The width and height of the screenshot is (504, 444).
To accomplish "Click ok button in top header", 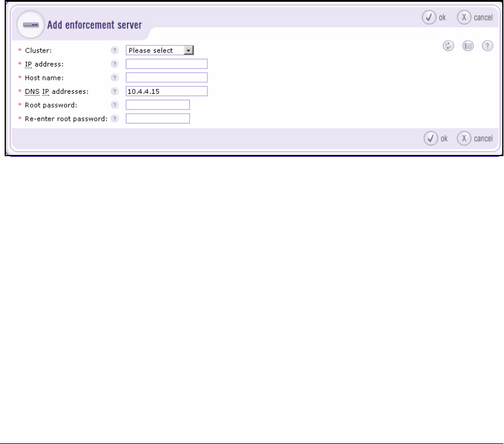I will (434, 17).
